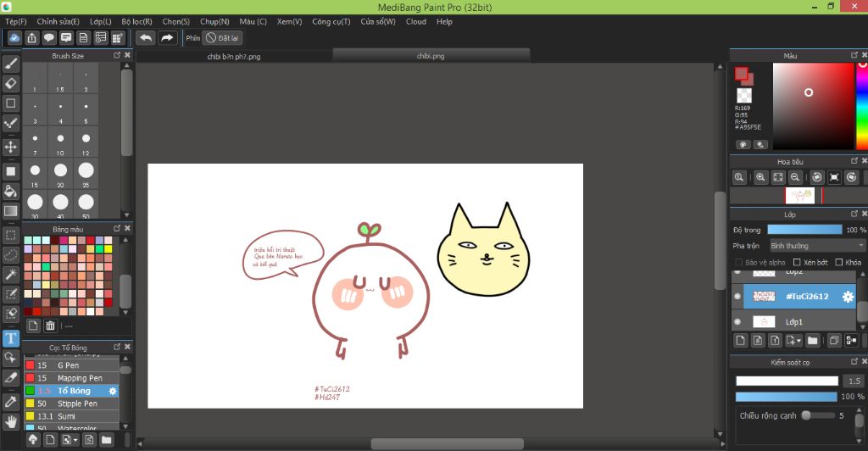
Task: Open the gear settings of Tô Bóng brush
Action: tap(113, 391)
